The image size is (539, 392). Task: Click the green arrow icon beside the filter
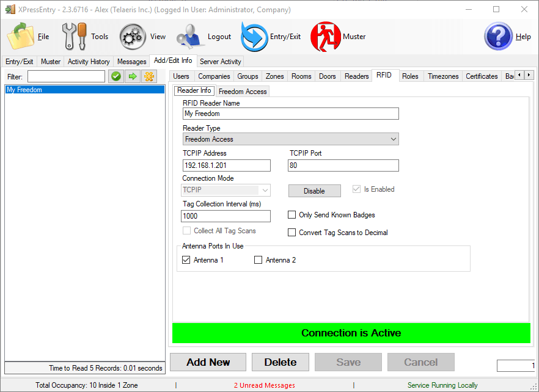coord(132,76)
